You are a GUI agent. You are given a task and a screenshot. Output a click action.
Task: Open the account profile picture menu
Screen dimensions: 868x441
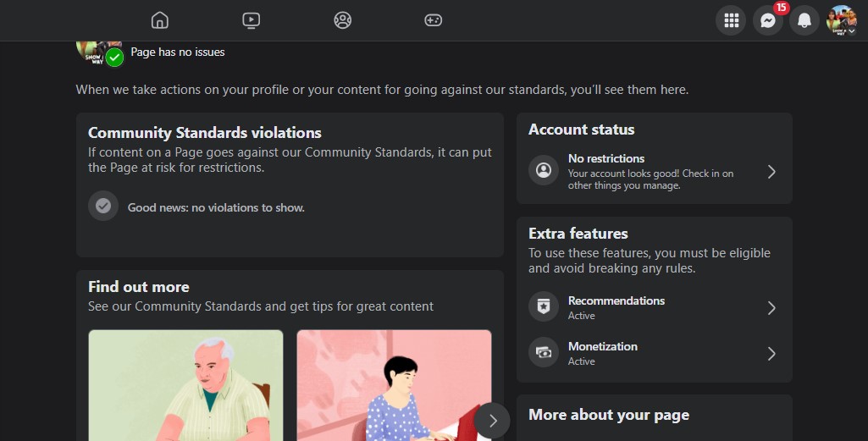pyautogui.click(x=841, y=20)
